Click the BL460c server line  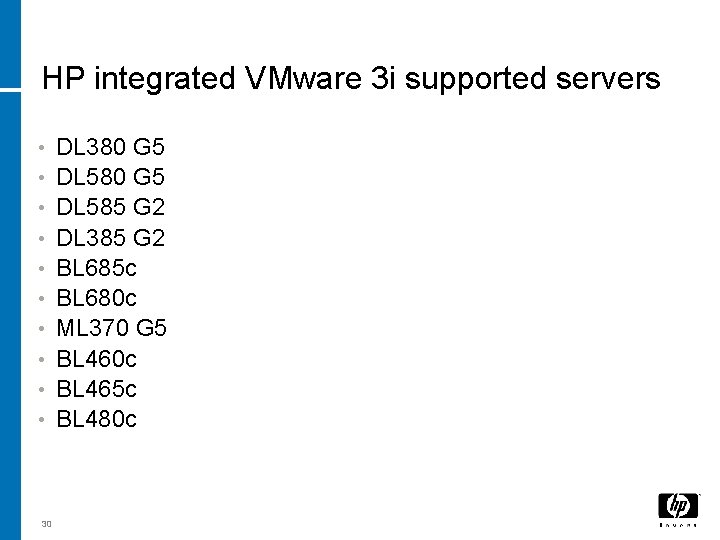(x=96, y=358)
